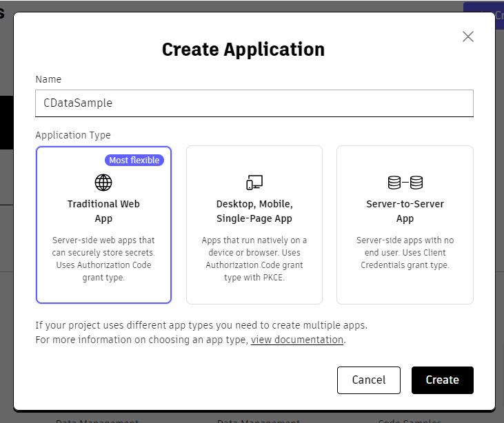Image resolution: width=504 pixels, height=423 pixels.
Task: Click the desktop and mobile devices icon
Action: (x=254, y=183)
